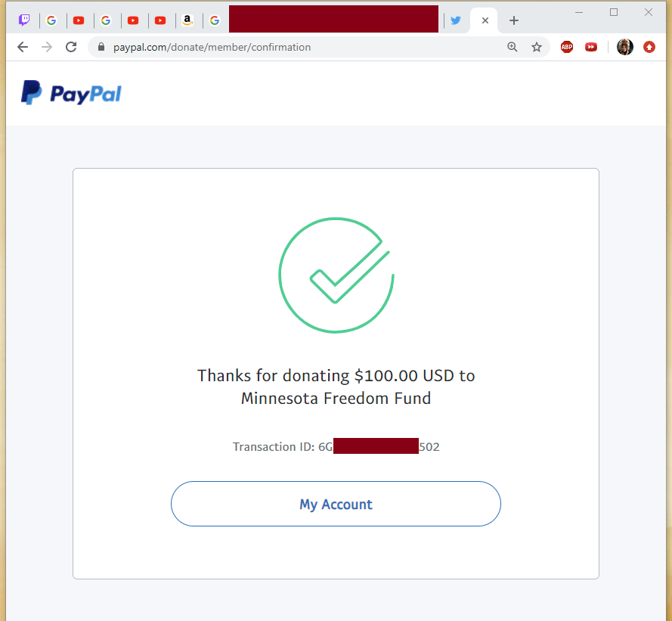Click the red Chrome update icon

click(649, 47)
